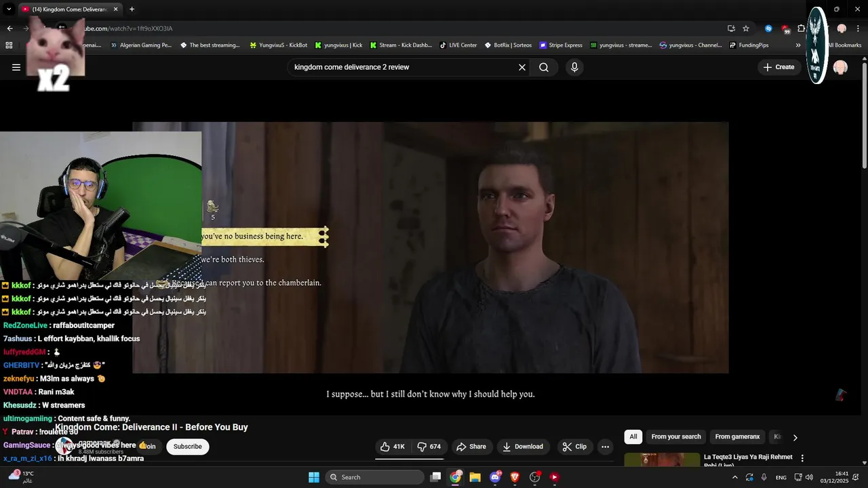Open more actions ellipsis under video

[x=606, y=447]
